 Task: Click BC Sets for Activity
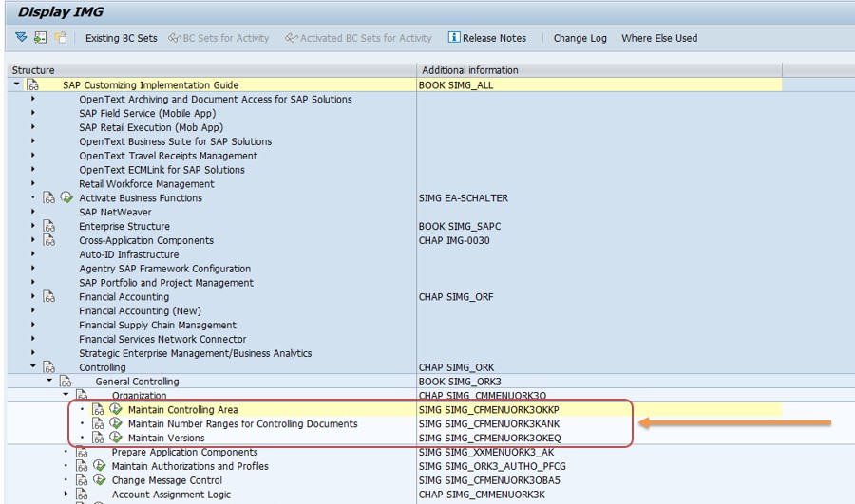[x=219, y=38]
